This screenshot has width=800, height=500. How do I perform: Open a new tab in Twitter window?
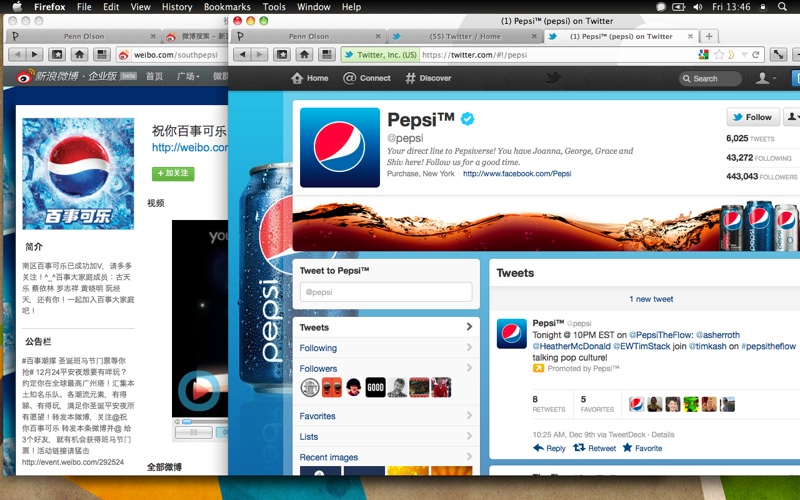[709, 36]
